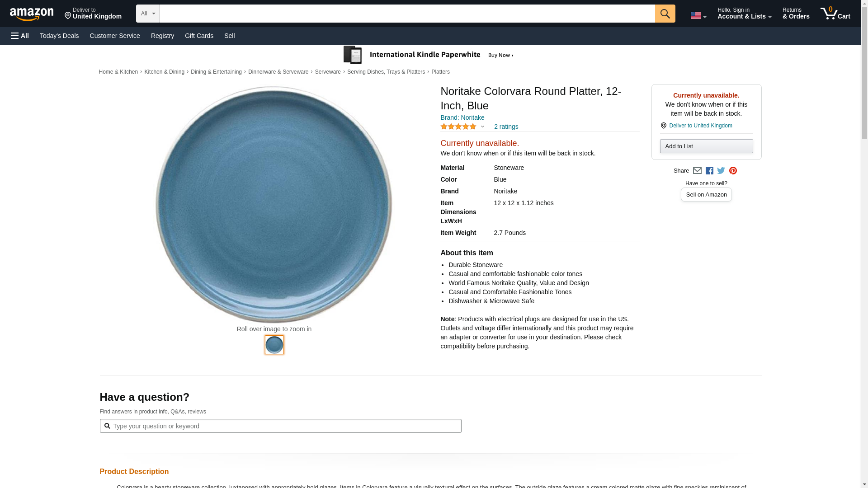The image size is (868, 488).
Task: Click the search magnifier button
Action: click(665, 14)
